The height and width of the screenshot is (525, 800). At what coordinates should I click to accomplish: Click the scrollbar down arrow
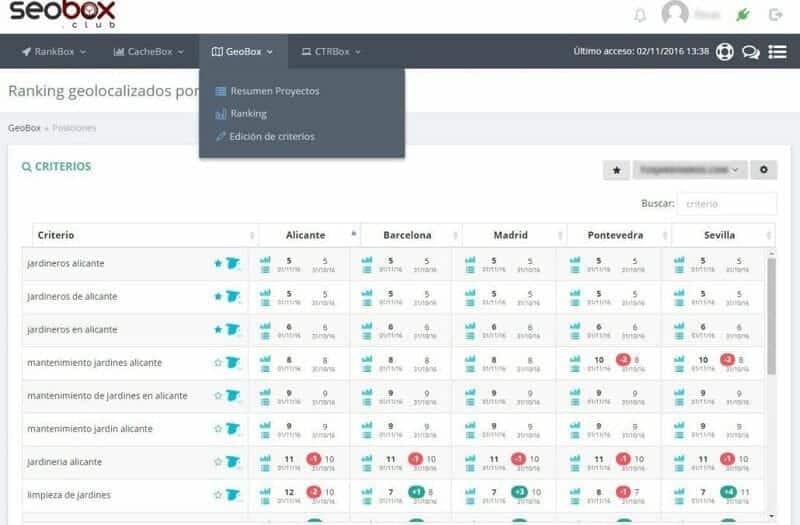[x=771, y=516]
